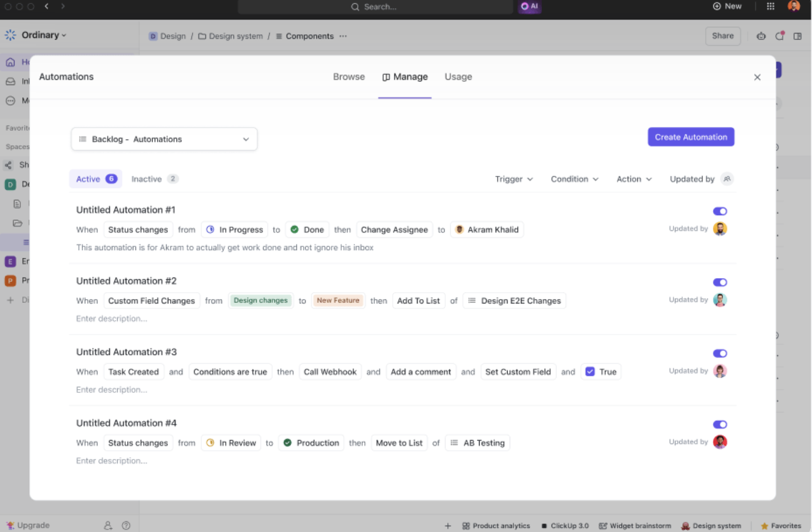
Task: Go back with the back arrow
Action: point(46,6)
